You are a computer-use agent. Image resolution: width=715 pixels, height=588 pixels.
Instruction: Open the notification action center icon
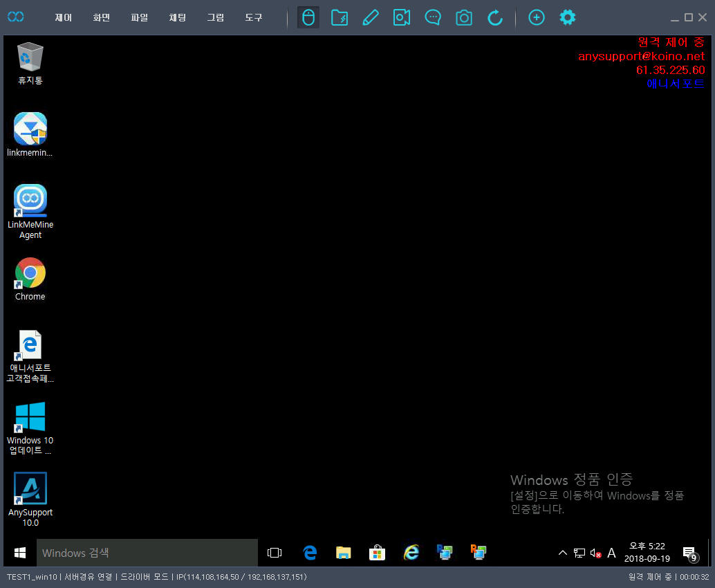tap(689, 553)
